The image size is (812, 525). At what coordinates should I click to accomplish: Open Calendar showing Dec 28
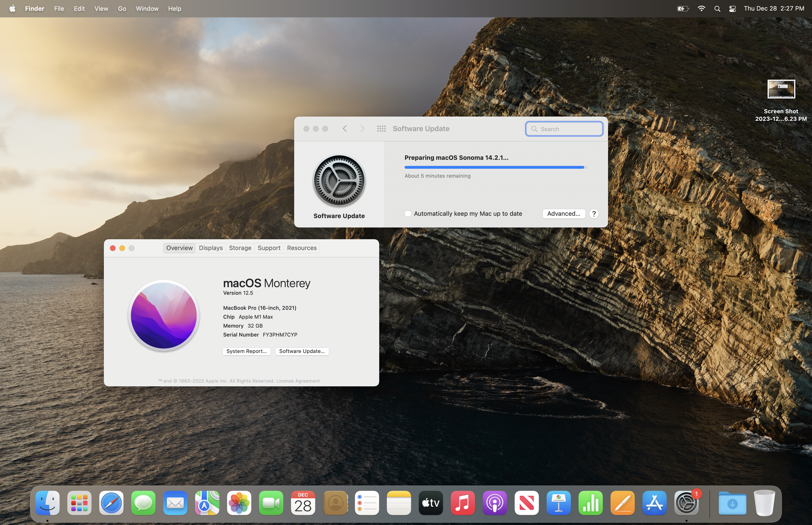tap(303, 502)
